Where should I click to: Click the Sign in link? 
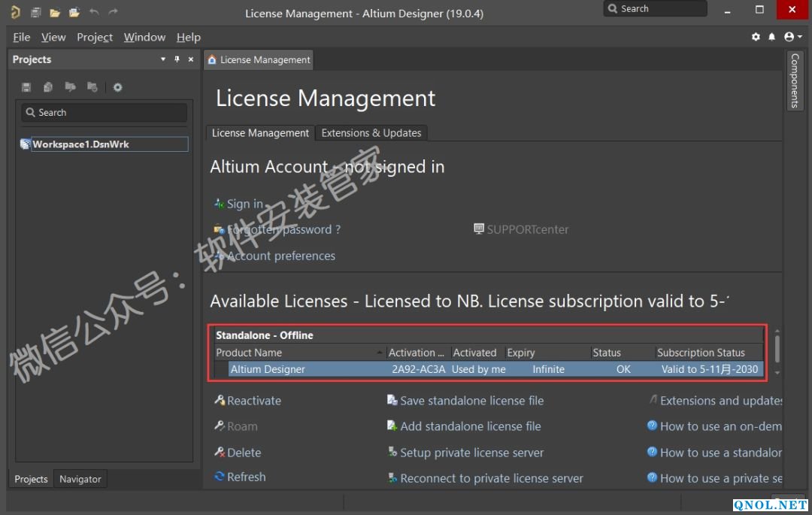click(x=244, y=204)
